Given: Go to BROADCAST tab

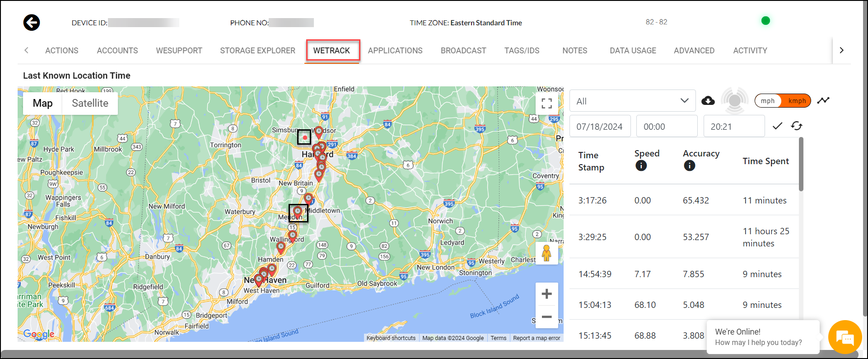Looking at the screenshot, I should point(463,51).
